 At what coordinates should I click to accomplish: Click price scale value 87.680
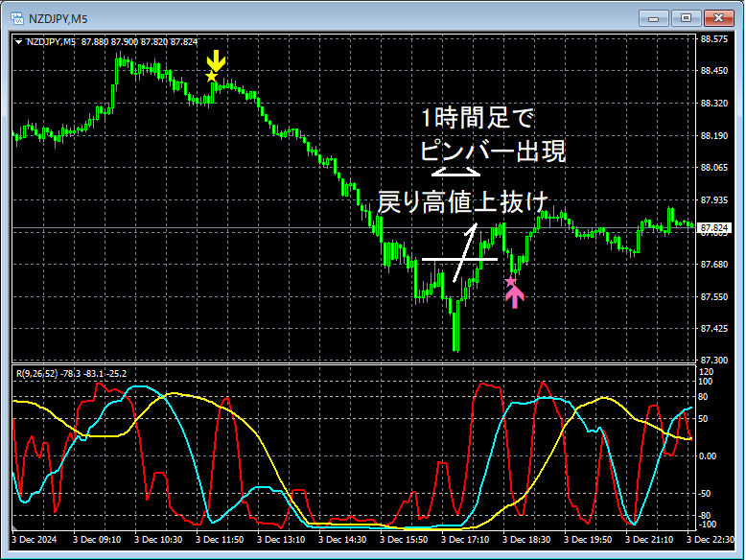click(714, 264)
